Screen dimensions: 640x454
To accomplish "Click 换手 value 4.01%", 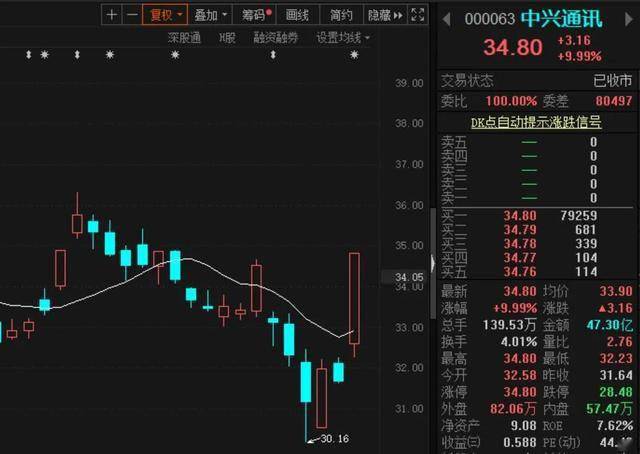I will pyautogui.click(x=519, y=342).
